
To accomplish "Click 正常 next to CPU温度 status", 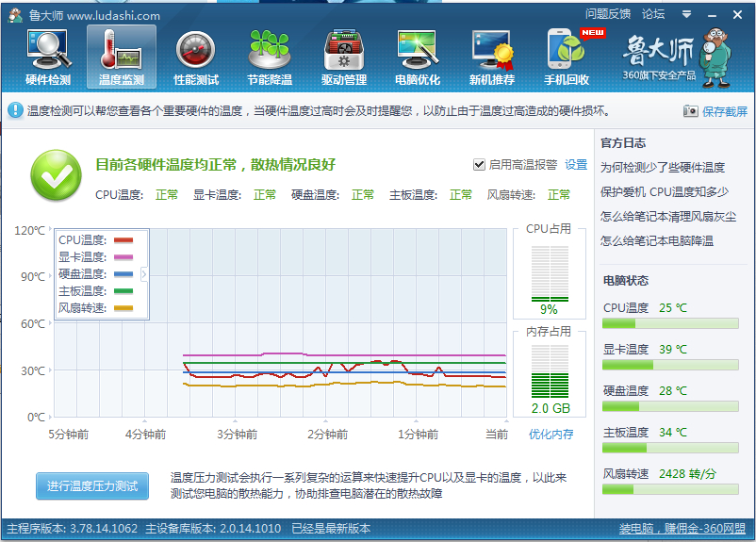I will pos(167,195).
